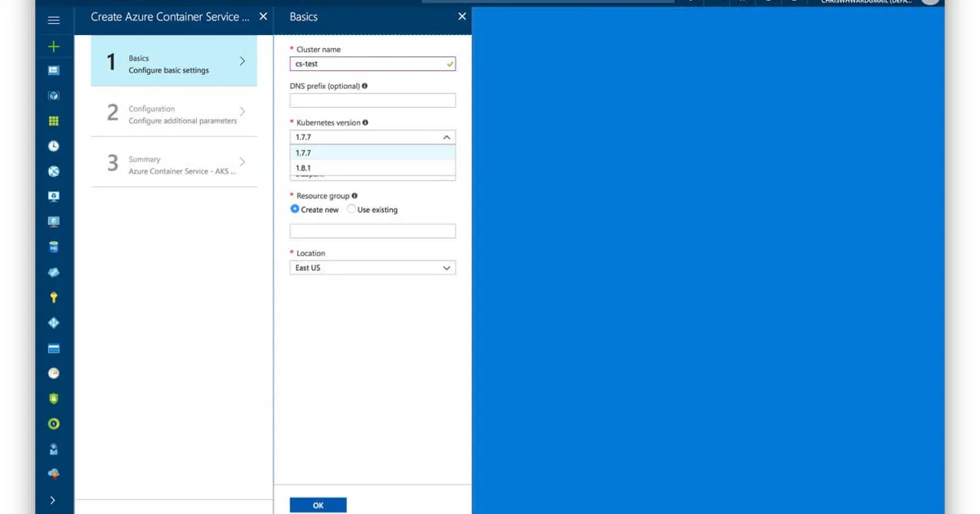980x514 pixels.
Task: Open the Cloud services icon
Action: coord(54,273)
